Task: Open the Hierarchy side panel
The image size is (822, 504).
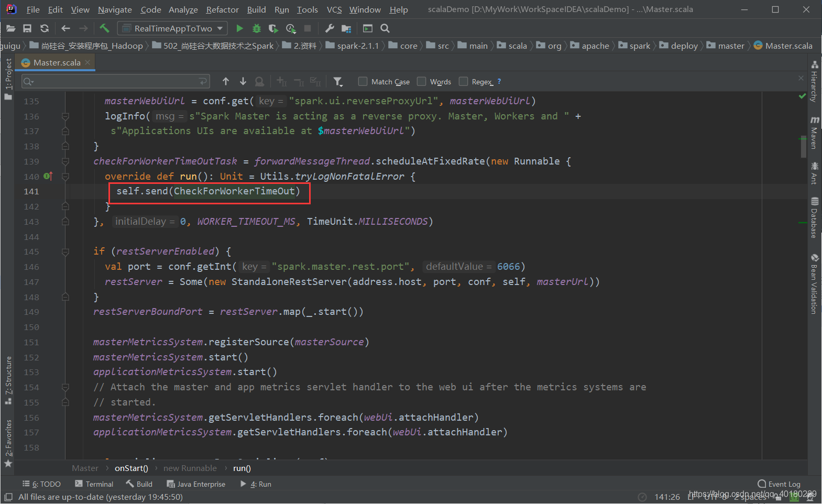Action: coord(814,81)
